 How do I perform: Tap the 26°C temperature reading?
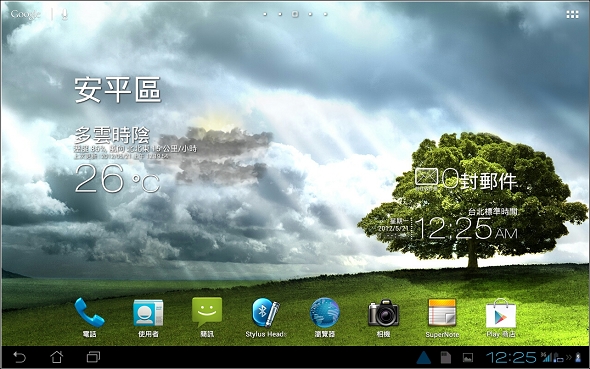pyautogui.click(x=117, y=178)
